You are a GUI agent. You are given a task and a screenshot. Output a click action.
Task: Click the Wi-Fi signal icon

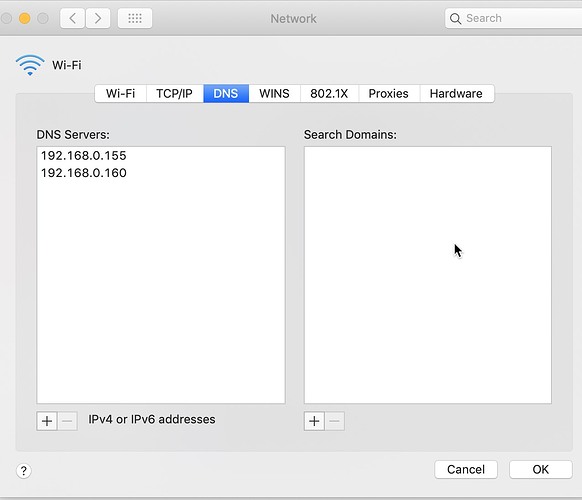[x=30, y=65]
